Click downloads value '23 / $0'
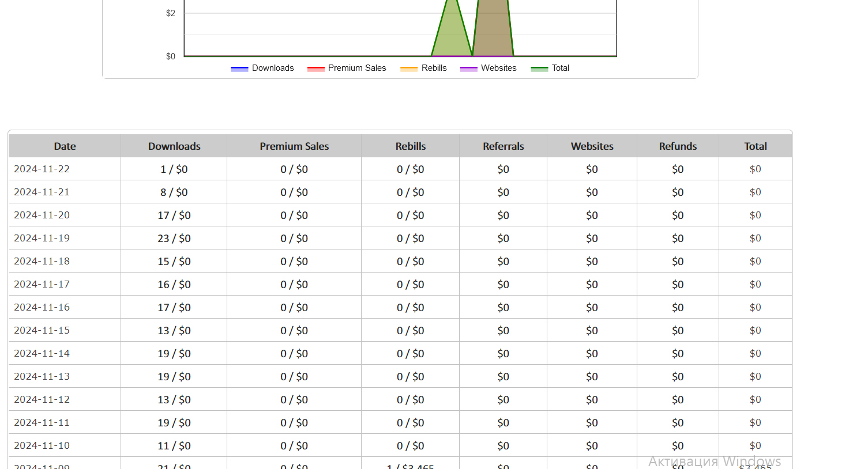The width and height of the screenshot is (868, 469). coord(174,239)
